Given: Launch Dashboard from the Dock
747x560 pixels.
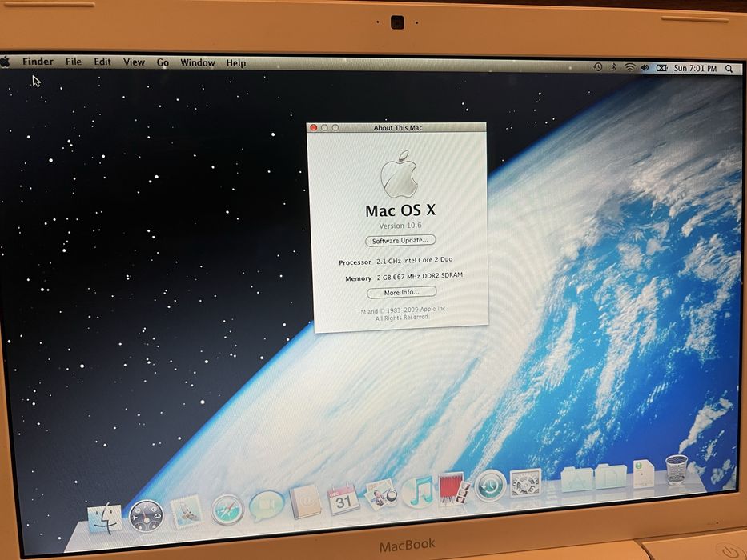Looking at the screenshot, I should (x=147, y=516).
